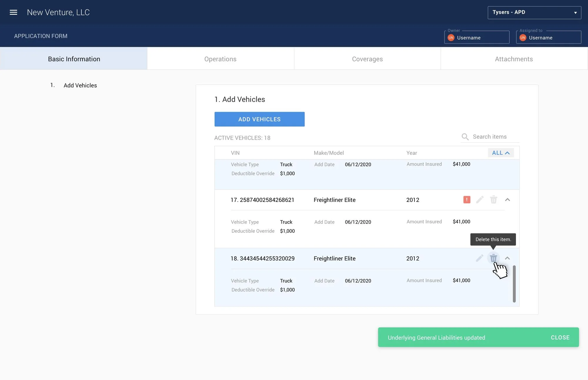
Task: Click the red error alert icon on vehicle 17
Action: click(467, 200)
